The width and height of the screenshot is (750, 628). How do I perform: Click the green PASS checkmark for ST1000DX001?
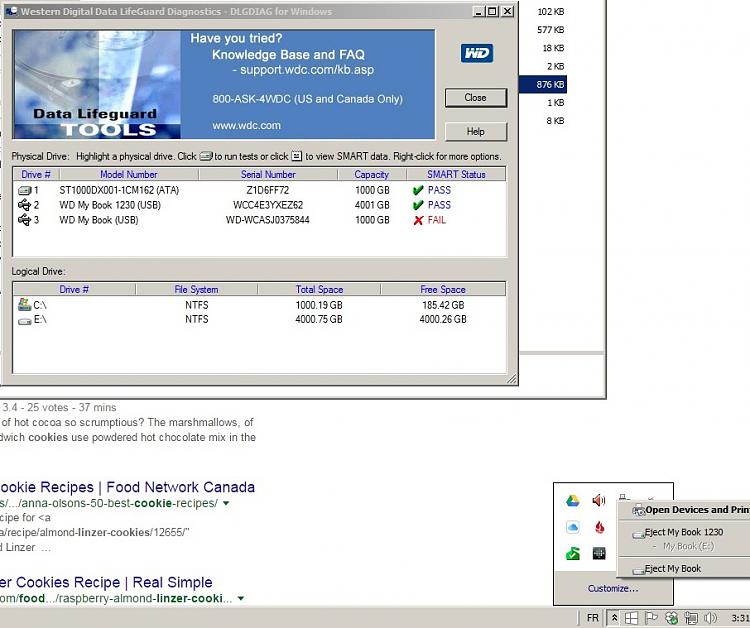pyautogui.click(x=418, y=190)
